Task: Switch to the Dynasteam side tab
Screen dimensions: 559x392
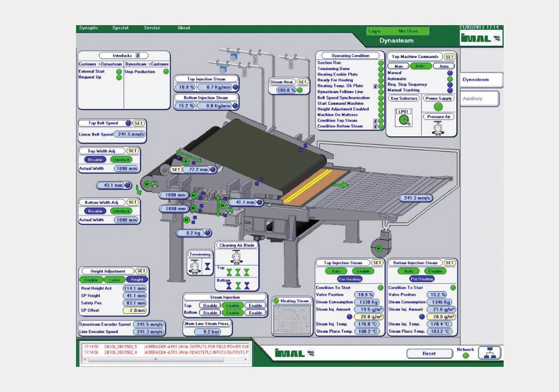Action: (x=482, y=80)
